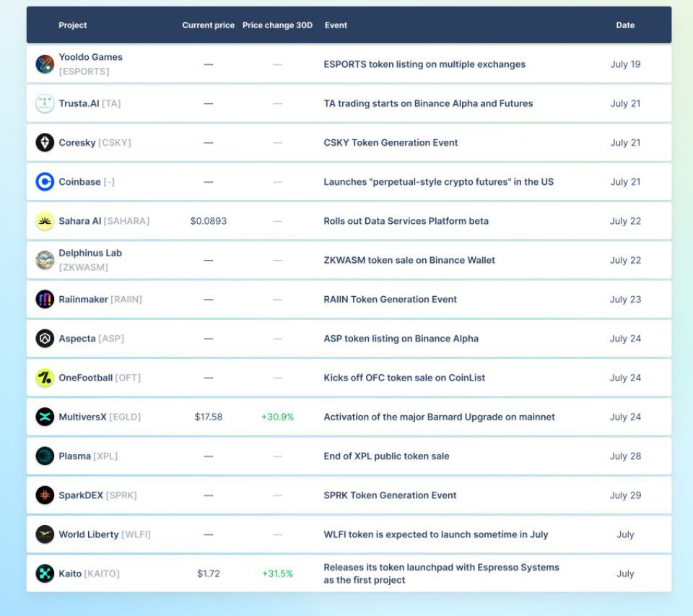Click End of XPL public token sale
The image size is (693, 616).
(x=386, y=456)
